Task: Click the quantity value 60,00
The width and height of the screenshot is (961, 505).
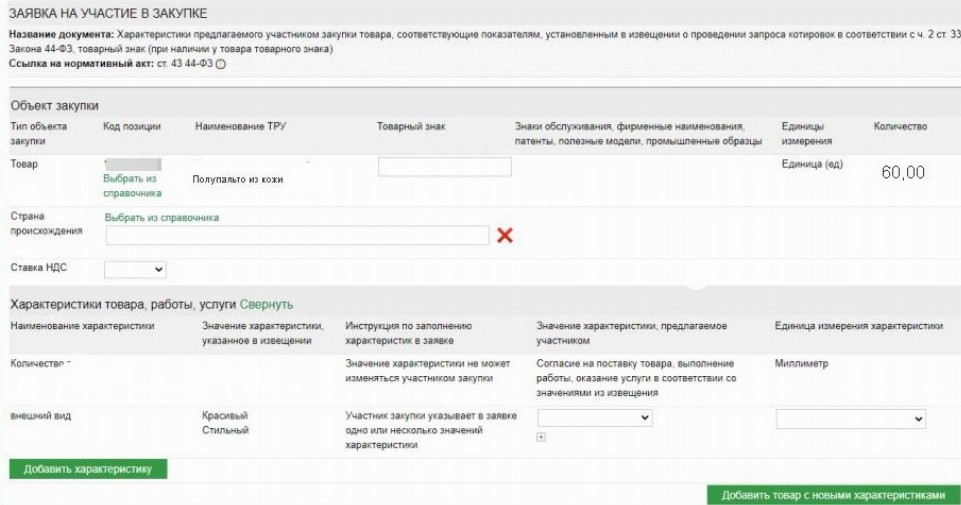Action: point(903,172)
